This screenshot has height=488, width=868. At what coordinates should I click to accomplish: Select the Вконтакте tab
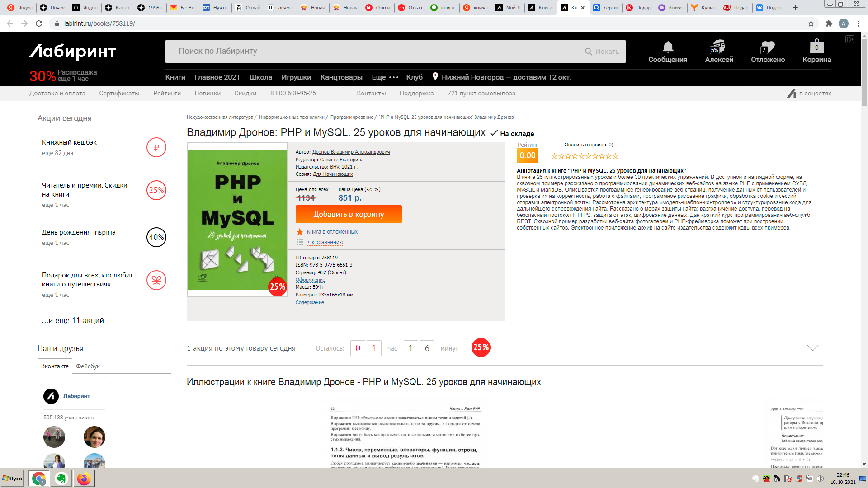pos(55,366)
